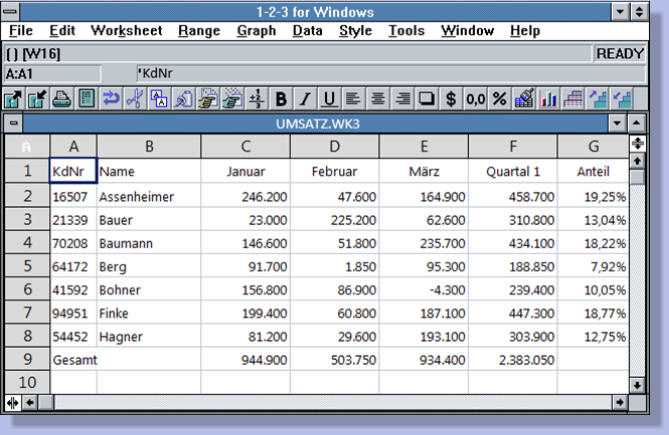Open the Window menu

468,31
